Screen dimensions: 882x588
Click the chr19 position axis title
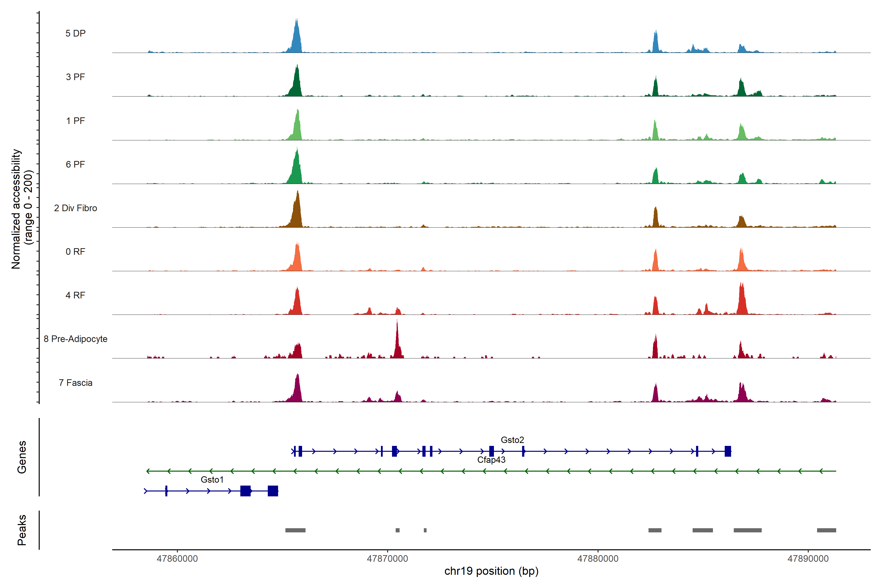coord(491,571)
